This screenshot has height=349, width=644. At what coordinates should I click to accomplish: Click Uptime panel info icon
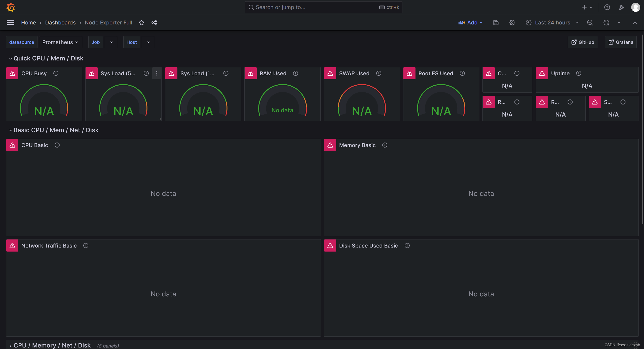pyautogui.click(x=579, y=73)
